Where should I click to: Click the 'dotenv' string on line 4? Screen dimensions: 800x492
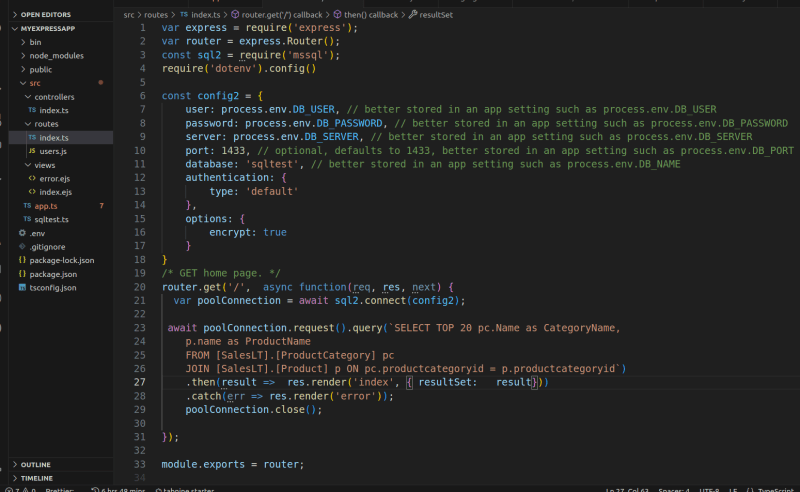coord(233,68)
